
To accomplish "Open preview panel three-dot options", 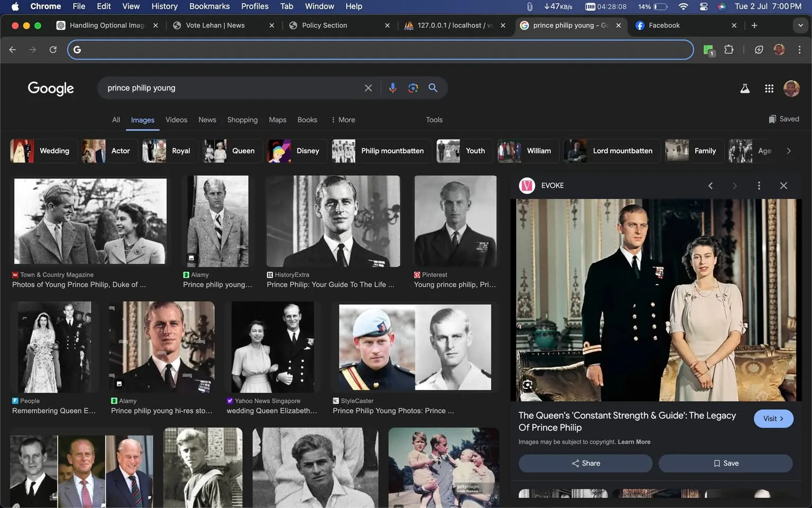I will click(x=759, y=186).
